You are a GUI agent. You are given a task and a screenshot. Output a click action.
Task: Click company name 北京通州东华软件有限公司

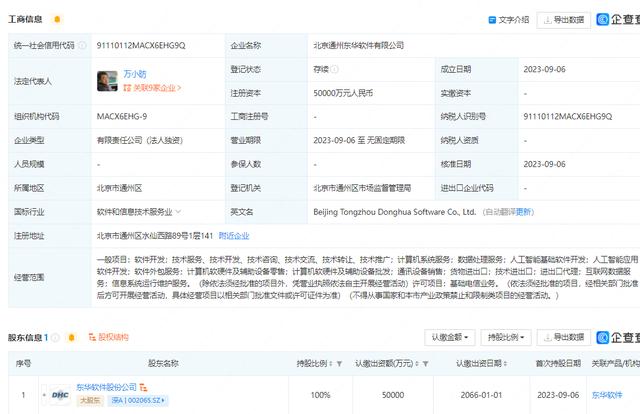tap(358, 45)
